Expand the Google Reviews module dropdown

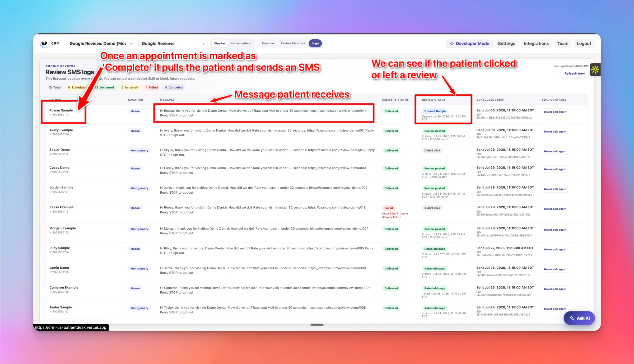point(173,43)
